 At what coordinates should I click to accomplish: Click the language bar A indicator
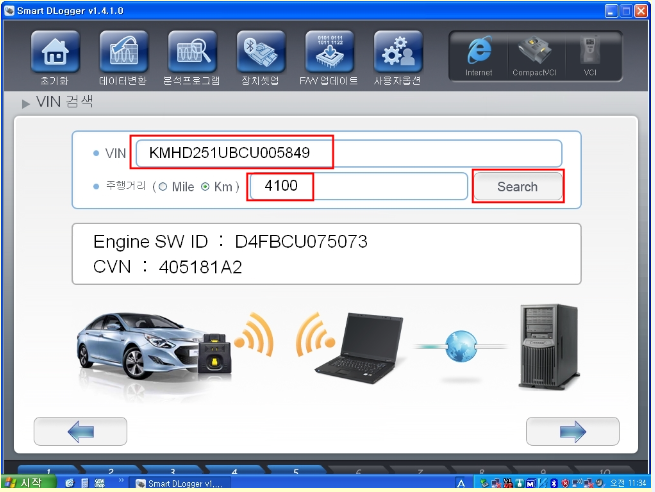pos(461,483)
